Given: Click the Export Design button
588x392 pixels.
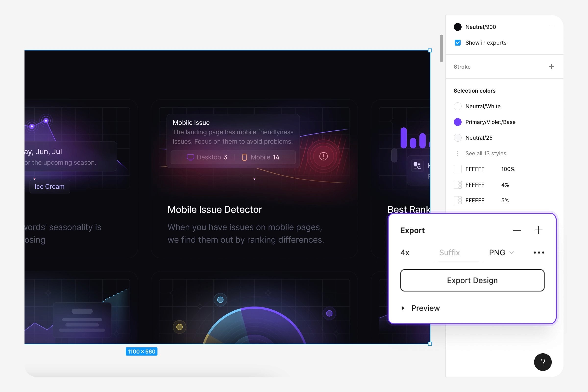Looking at the screenshot, I should pos(472,280).
